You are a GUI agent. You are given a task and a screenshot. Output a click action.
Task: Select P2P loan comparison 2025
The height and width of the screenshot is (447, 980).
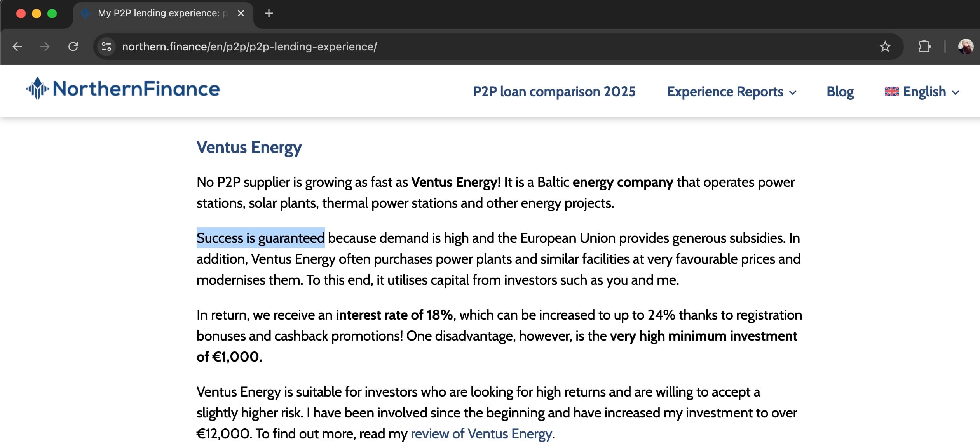click(x=554, y=92)
